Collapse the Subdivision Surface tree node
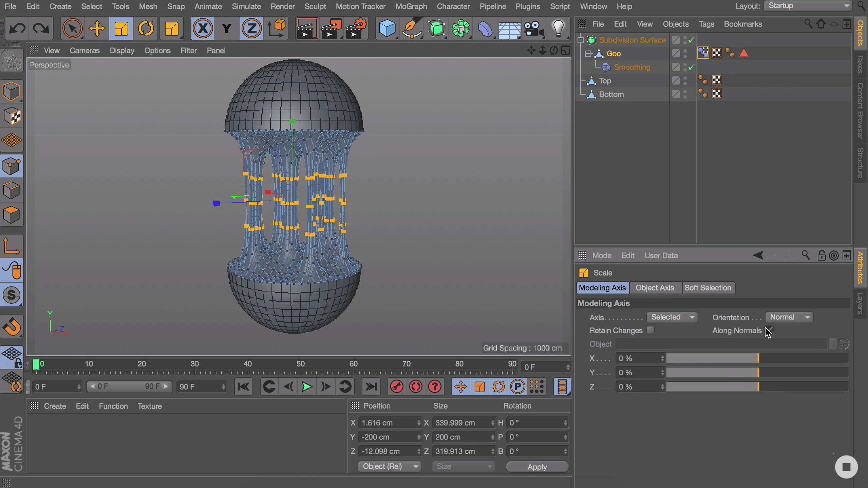 581,40
